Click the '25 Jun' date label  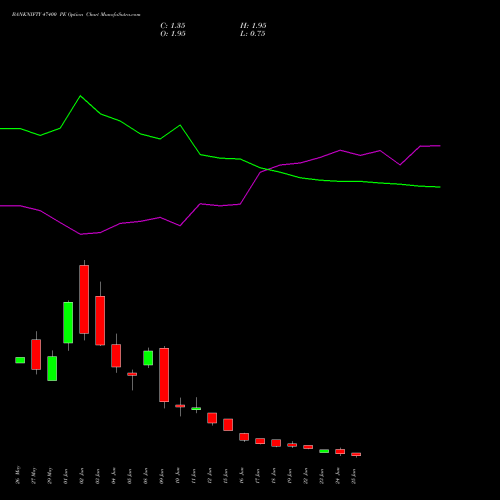(354, 476)
